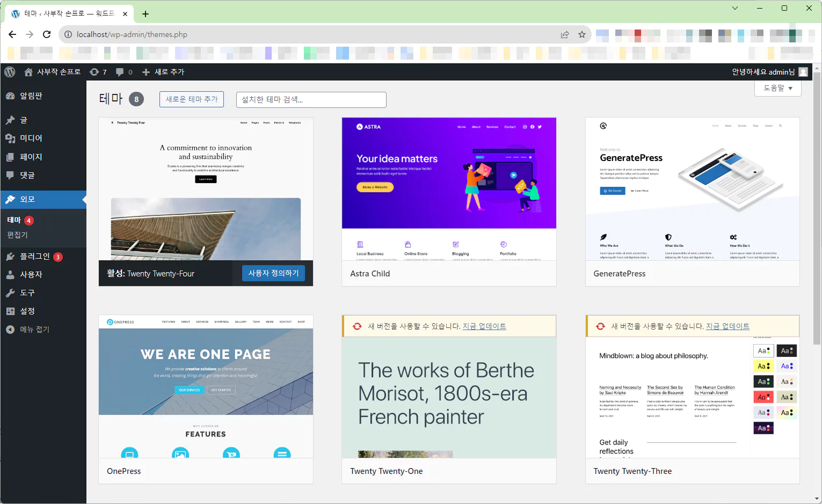The height and width of the screenshot is (504, 822).
Task: Open 도구 tools menu
Action: tap(43, 293)
